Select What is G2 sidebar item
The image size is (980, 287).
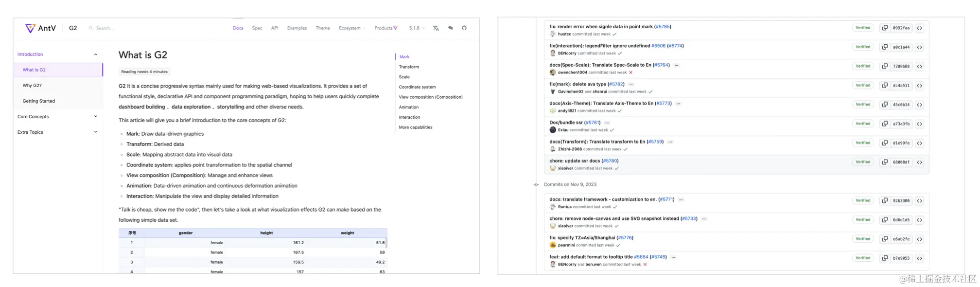(58, 70)
